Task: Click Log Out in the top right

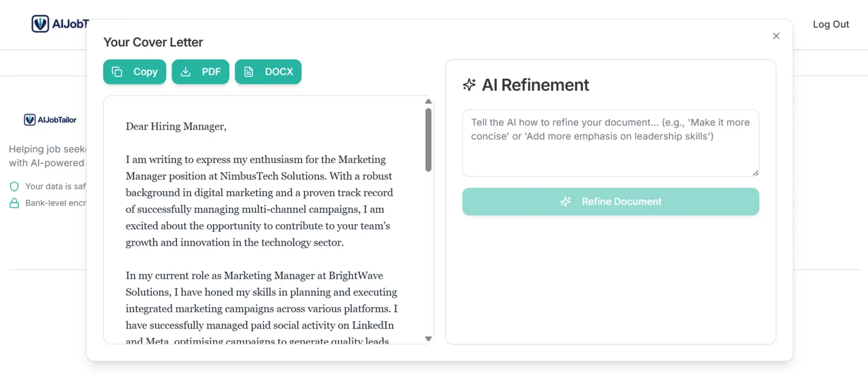Action: point(831,24)
